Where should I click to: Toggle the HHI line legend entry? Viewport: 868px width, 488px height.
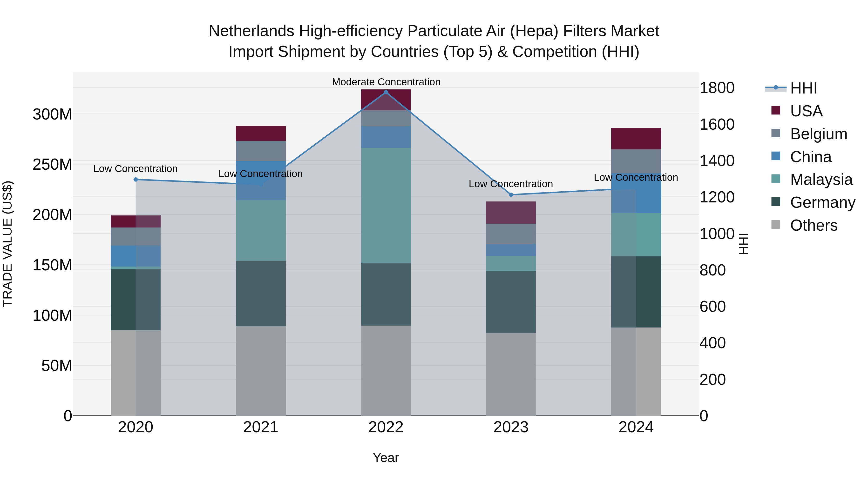pos(791,88)
